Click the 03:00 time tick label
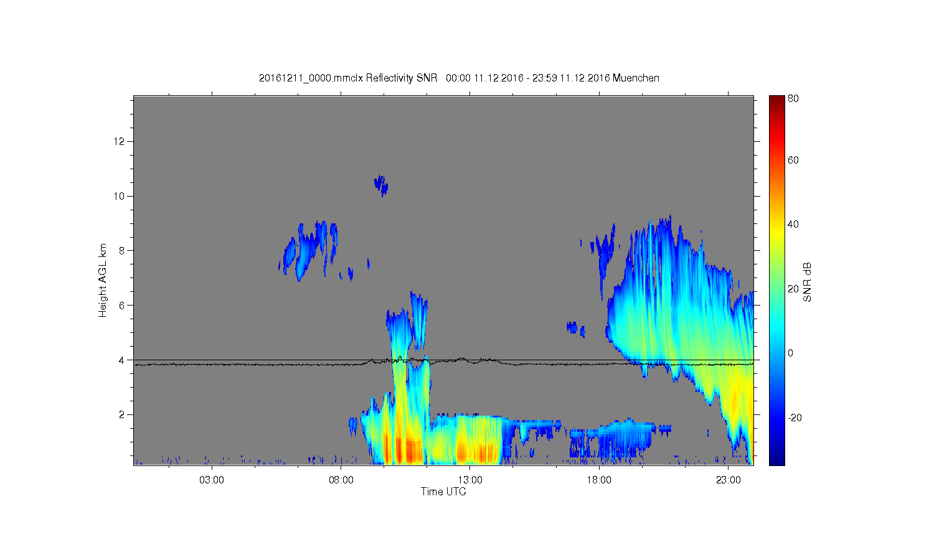The image size is (934, 560). [212, 480]
